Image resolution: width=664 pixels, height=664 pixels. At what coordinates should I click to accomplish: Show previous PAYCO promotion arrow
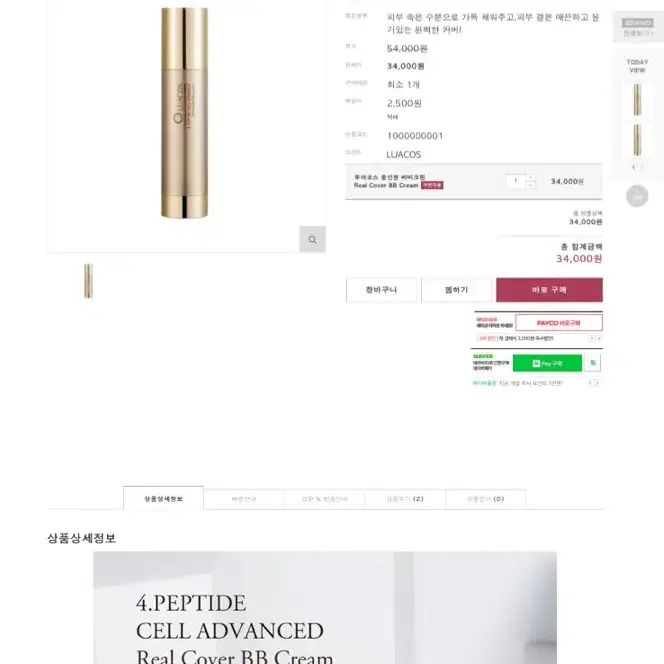click(x=592, y=338)
